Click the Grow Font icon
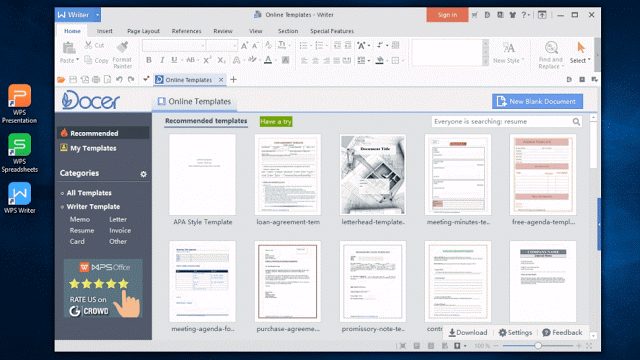 pos(244,45)
